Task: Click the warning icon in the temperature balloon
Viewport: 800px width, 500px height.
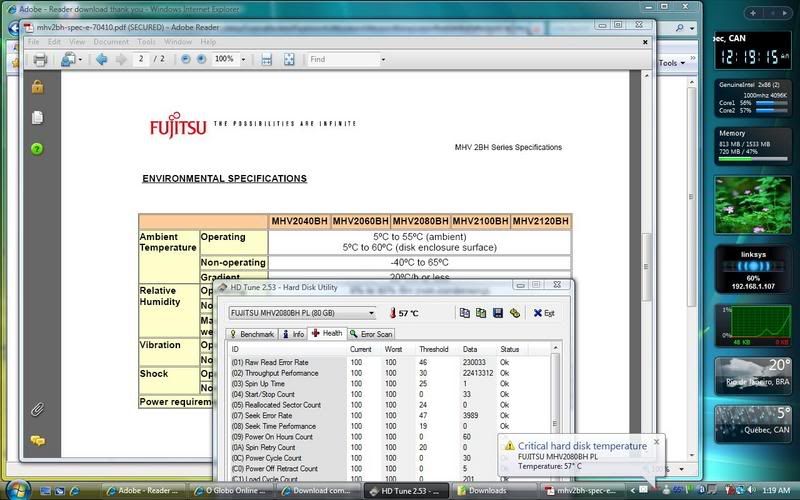Action: click(x=509, y=446)
